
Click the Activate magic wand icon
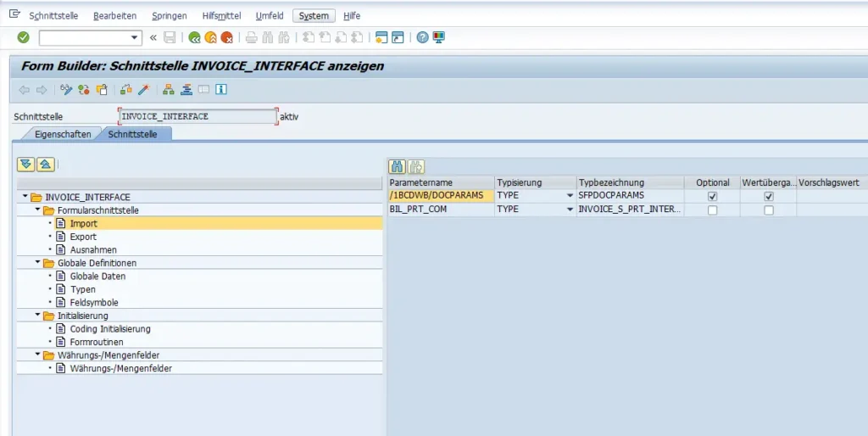[x=144, y=89]
